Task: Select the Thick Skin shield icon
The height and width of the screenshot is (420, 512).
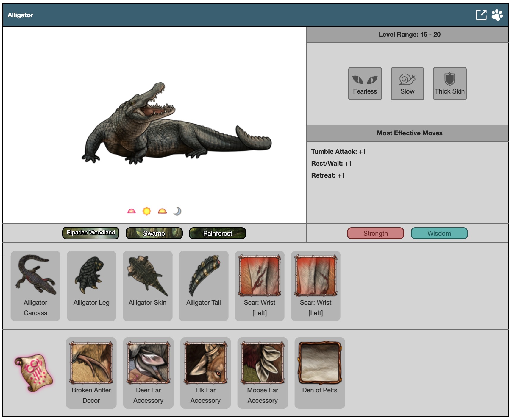Action: click(x=449, y=84)
